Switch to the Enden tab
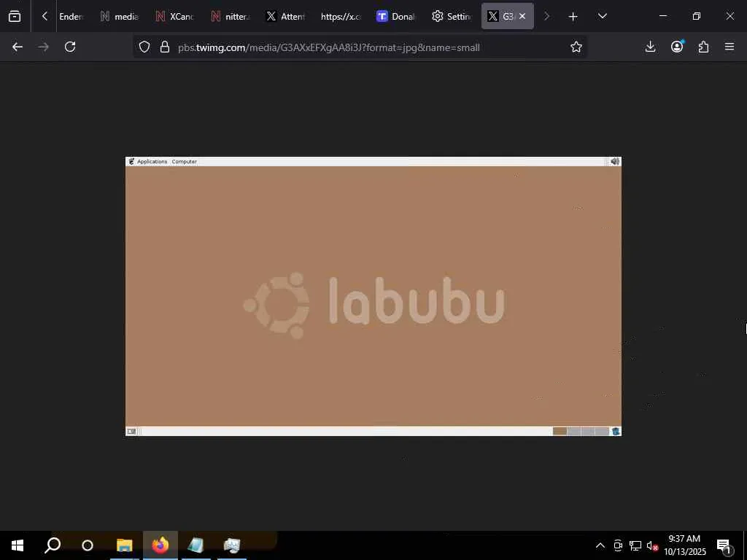This screenshot has height=560, width=747. coord(71,16)
